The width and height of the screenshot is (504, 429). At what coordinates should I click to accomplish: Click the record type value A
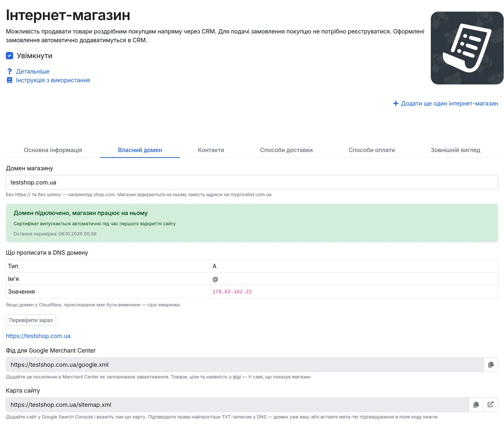pyautogui.click(x=215, y=266)
